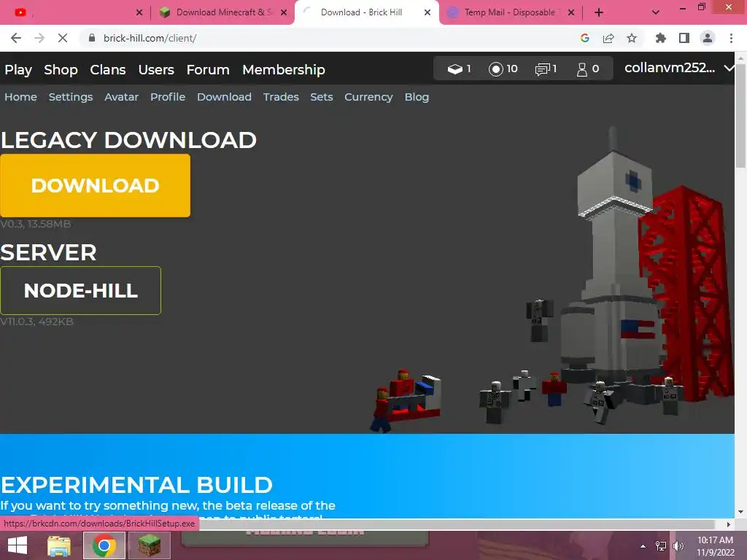Image resolution: width=747 pixels, height=560 pixels.
Task: Click horizontal scrollbar right arrow
Action: pos(729,524)
